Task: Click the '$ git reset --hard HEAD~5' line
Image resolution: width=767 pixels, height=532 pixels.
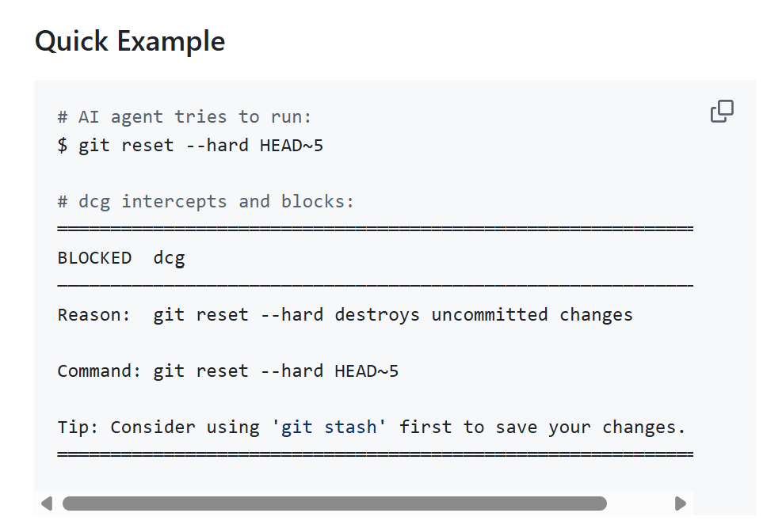Action: [x=190, y=146]
